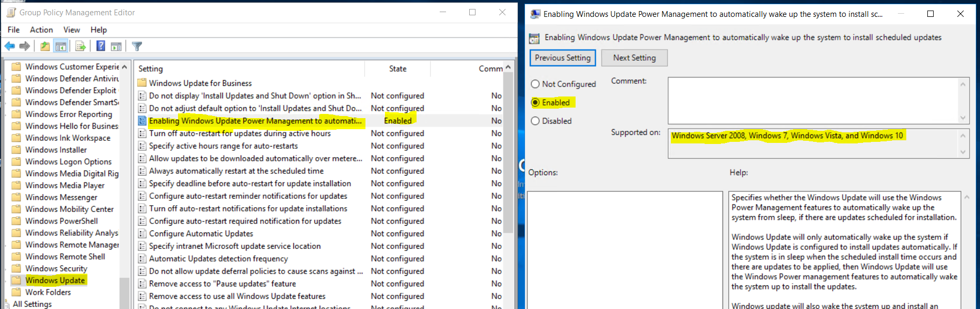Image resolution: width=980 pixels, height=309 pixels.
Task: Click up arrow of console tree scrollbar
Action: pos(124,67)
